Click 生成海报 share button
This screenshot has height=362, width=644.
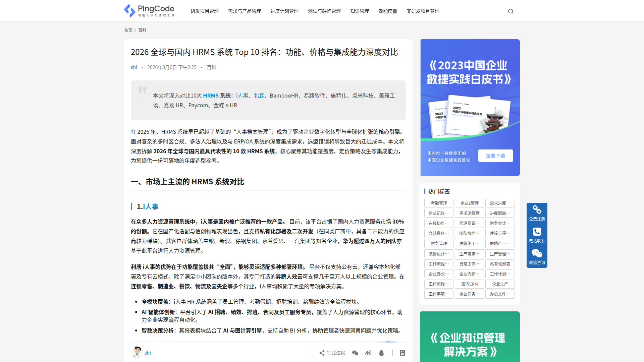click(332, 353)
